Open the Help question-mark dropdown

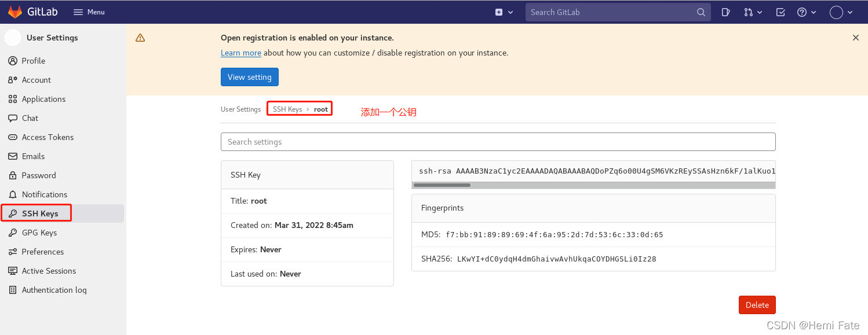click(807, 12)
